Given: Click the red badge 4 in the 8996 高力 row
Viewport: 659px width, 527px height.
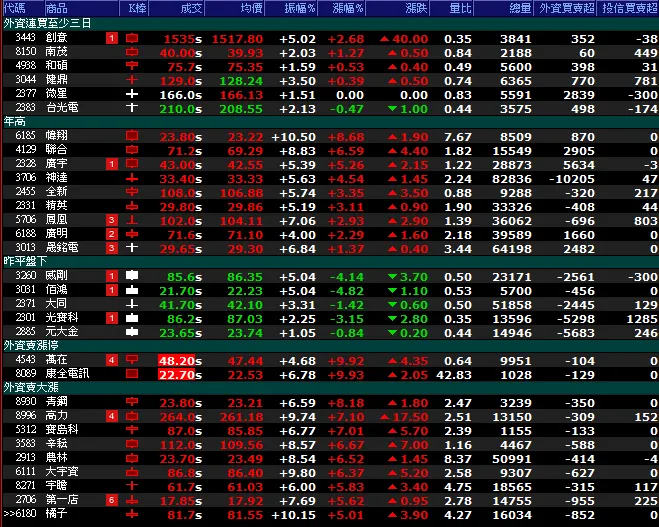Looking at the screenshot, I should point(112,416).
